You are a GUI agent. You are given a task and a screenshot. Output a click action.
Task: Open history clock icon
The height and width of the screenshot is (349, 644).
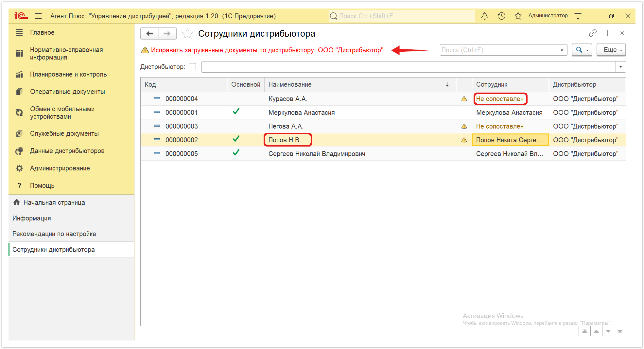point(501,16)
